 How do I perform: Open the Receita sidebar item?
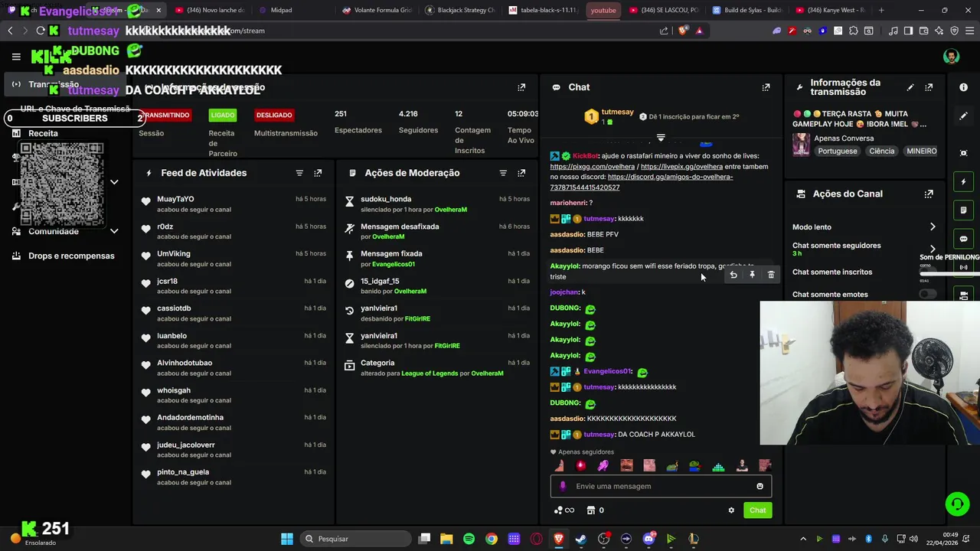(43, 133)
